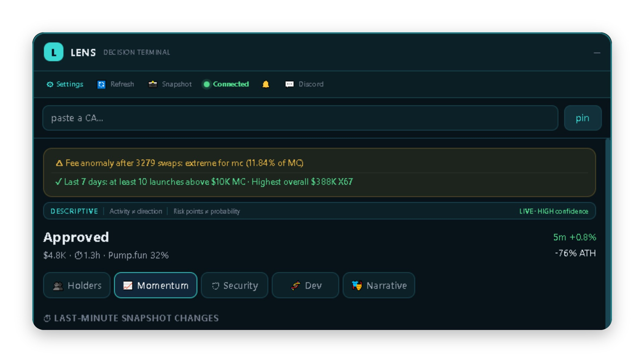The image size is (644, 362).
Task: Click the Settings text link
Action: pos(70,84)
